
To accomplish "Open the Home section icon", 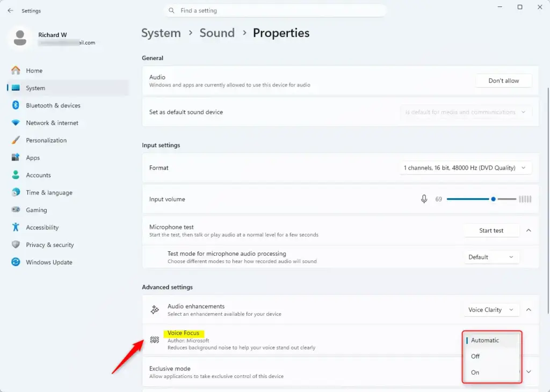I will coord(16,70).
